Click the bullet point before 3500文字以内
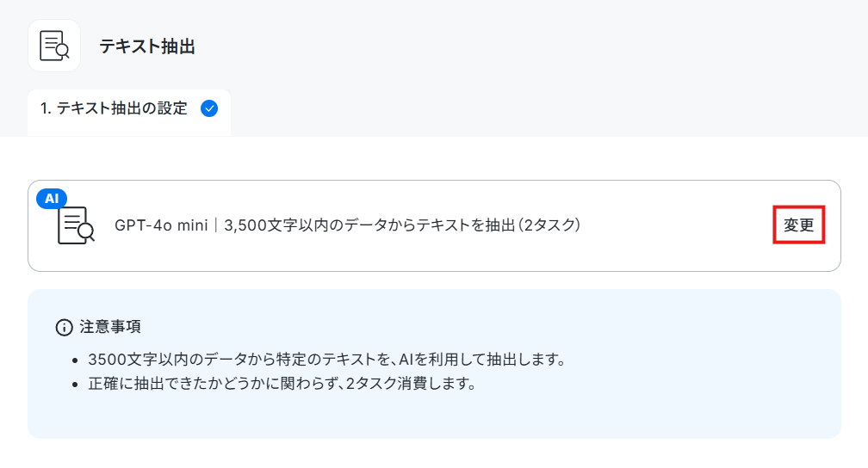Viewport: 868px width, 468px height. (x=75, y=360)
